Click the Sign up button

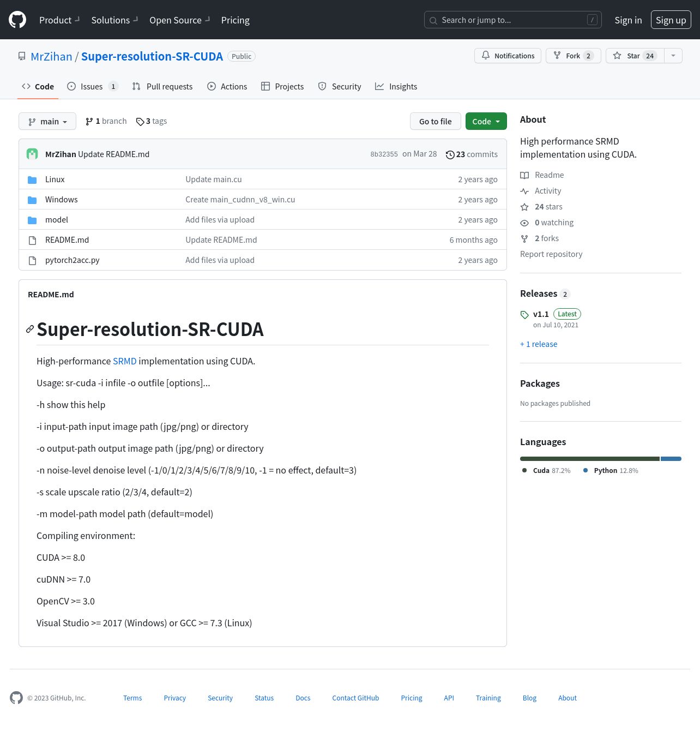click(x=671, y=20)
